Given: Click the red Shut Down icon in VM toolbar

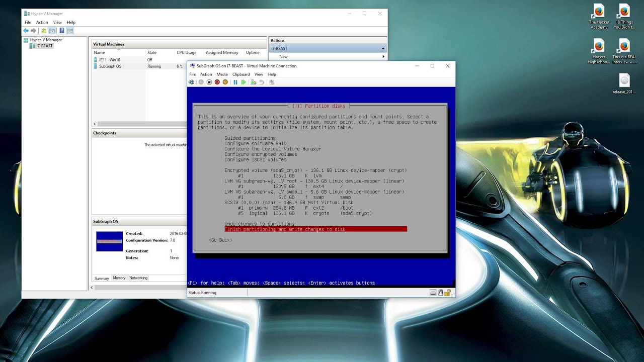Looking at the screenshot, I should point(217,82).
